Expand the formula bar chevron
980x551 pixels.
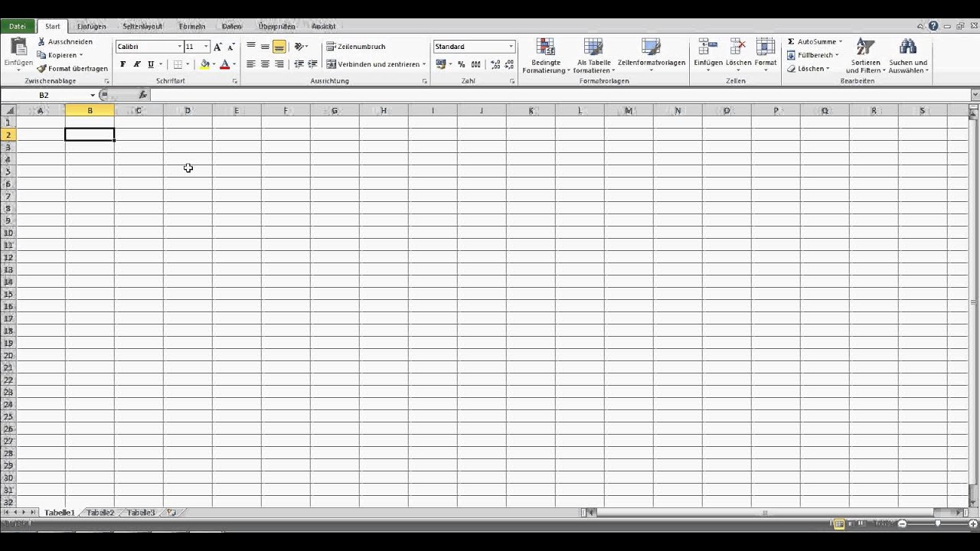(975, 95)
